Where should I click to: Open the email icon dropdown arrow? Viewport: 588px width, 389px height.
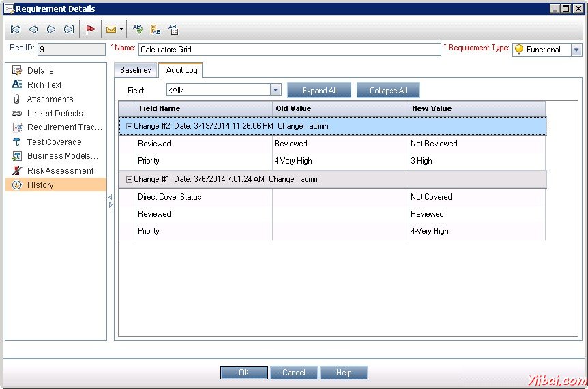point(121,29)
